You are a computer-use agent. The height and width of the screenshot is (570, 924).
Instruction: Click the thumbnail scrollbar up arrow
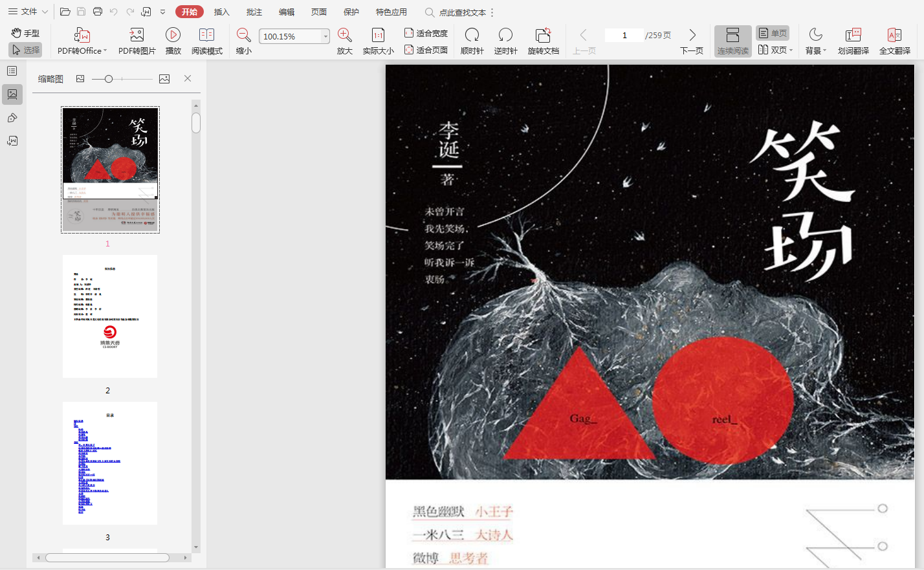[x=196, y=105]
